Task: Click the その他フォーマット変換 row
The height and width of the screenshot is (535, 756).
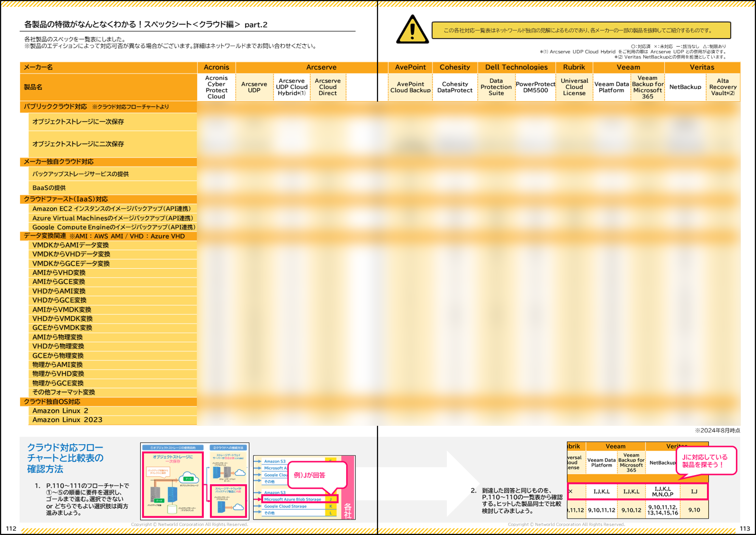Action: 113,392
